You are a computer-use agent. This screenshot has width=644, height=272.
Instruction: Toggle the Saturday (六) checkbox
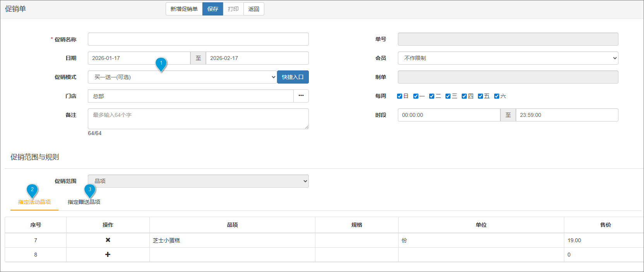(x=497, y=96)
